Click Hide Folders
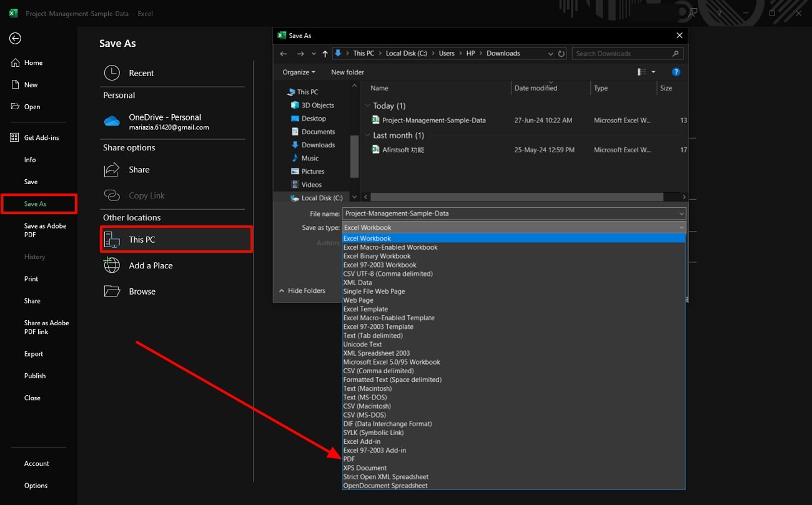The width and height of the screenshot is (812, 505). click(302, 291)
